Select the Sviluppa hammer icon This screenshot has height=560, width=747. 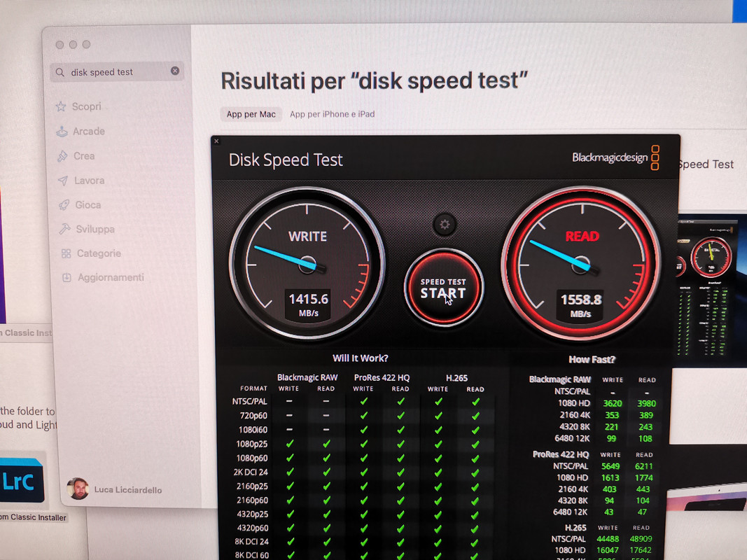click(x=64, y=230)
